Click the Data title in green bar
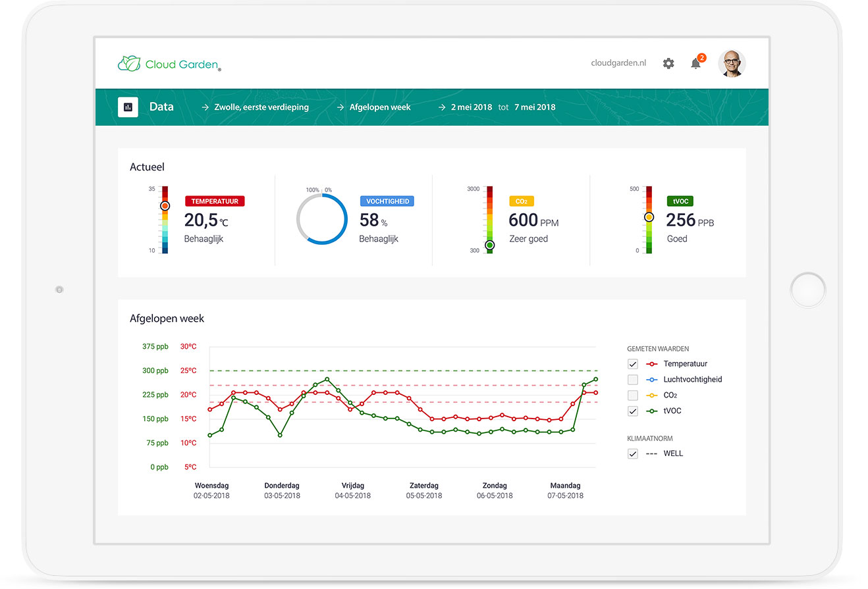The height and width of the screenshot is (589, 868). [161, 107]
